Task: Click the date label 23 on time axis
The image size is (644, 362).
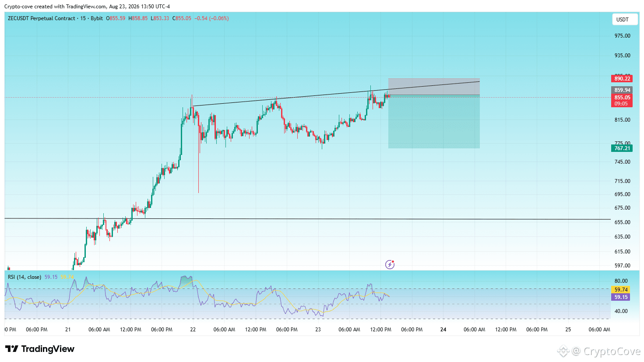Action: tap(318, 330)
